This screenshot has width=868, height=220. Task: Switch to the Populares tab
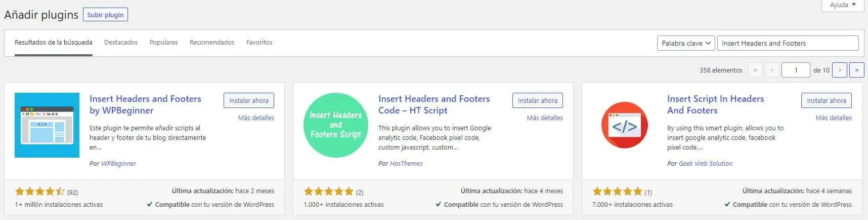point(163,43)
